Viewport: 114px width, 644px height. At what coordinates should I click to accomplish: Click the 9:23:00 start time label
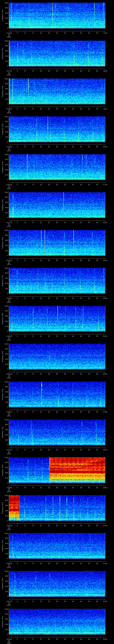[x=9, y=298]
